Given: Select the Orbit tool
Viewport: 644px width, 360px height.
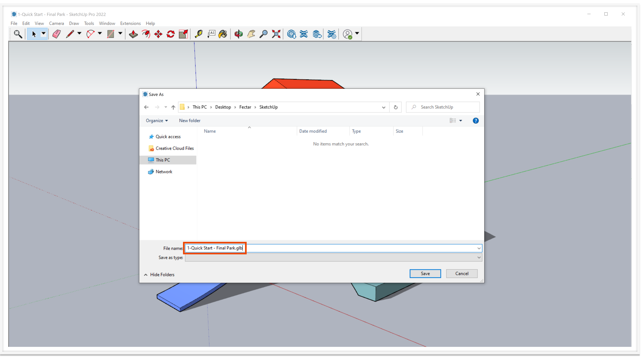Looking at the screenshot, I should 239,34.
